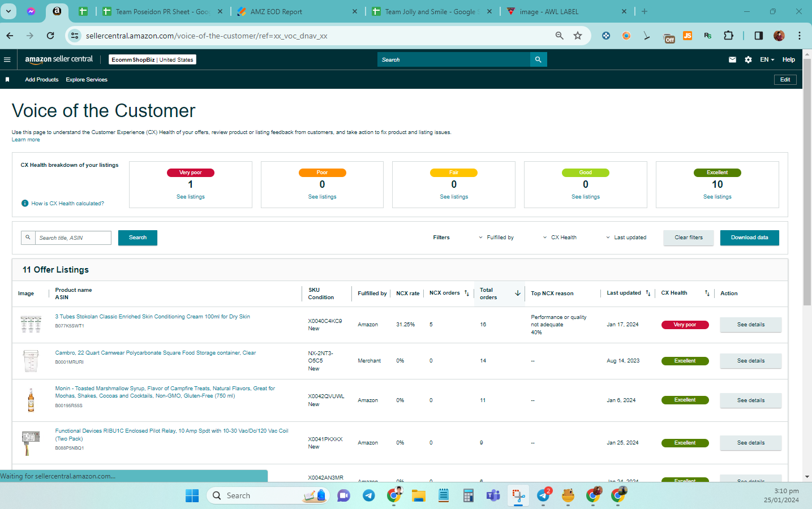The height and width of the screenshot is (509, 812).
Task: Toggle the Chrome side panel
Action: point(758,36)
